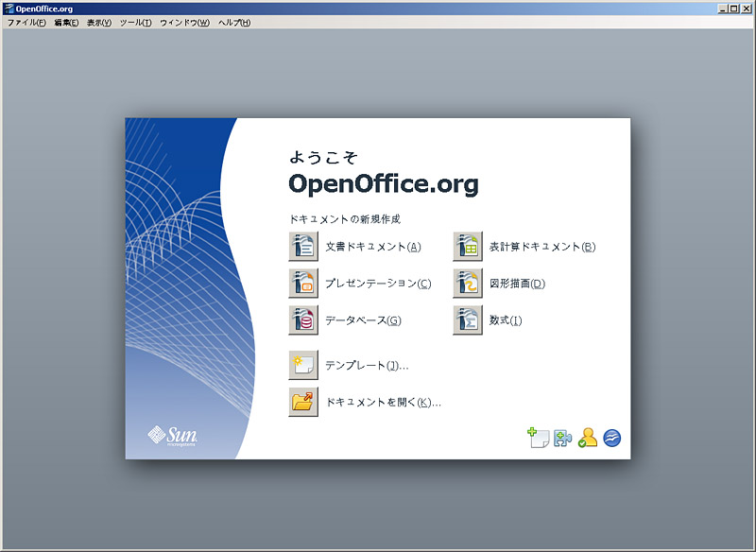This screenshot has height=552, width=756.
Task: Click the Base database icon
Action: tap(303, 319)
